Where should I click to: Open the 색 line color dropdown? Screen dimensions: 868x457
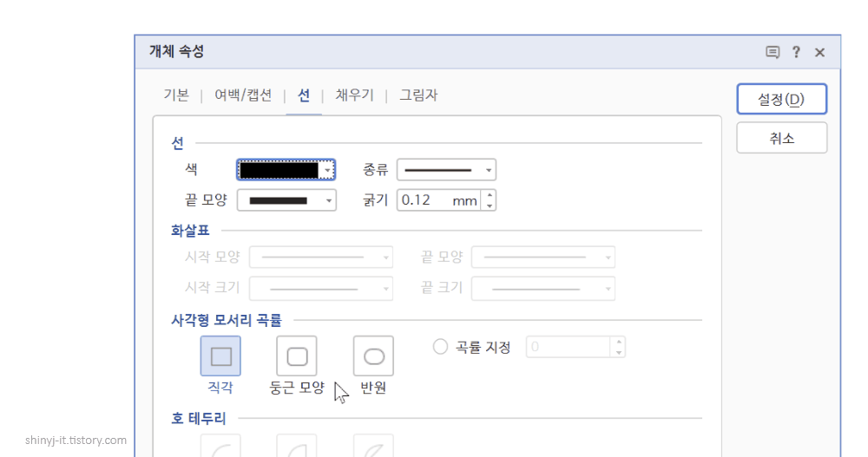coord(286,170)
